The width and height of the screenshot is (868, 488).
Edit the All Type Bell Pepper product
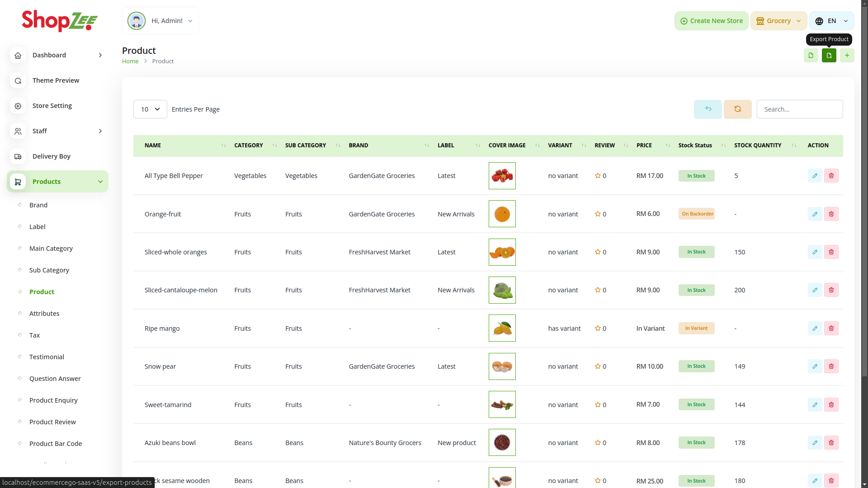tap(815, 176)
